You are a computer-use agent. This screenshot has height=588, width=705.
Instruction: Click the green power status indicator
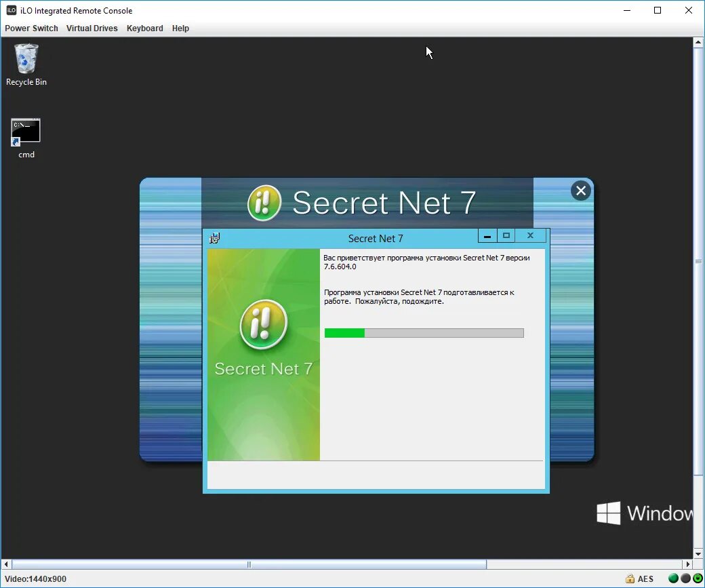(698, 579)
